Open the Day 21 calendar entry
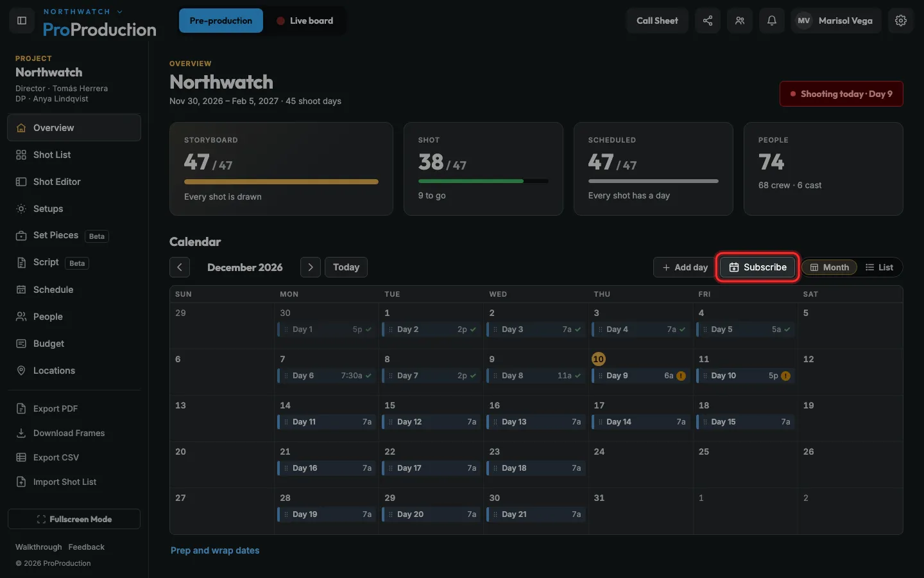Viewport: 924px width, 578px height. point(536,514)
